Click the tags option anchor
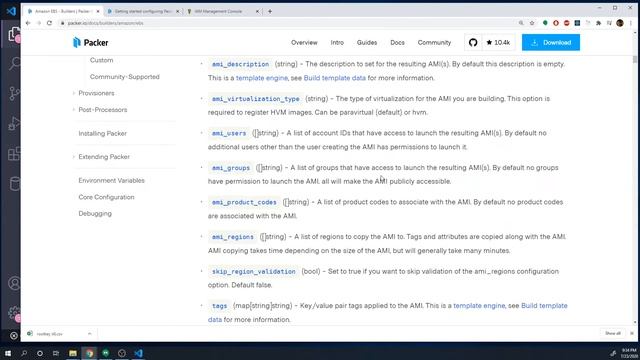Viewport: 640px width, 360px height. coord(219,306)
